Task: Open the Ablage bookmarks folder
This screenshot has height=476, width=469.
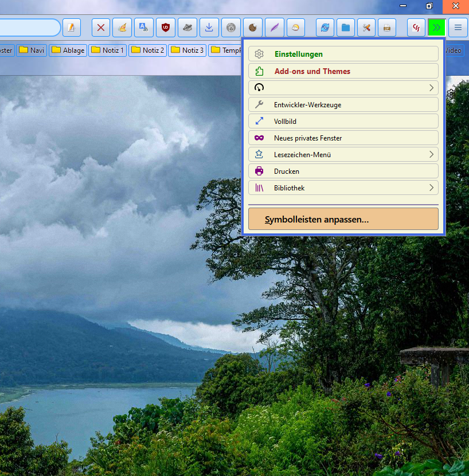Action: pyautogui.click(x=68, y=50)
